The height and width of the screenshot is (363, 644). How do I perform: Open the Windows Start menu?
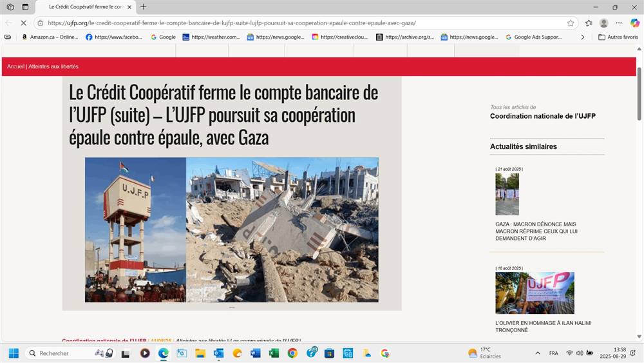[x=14, y=353]
